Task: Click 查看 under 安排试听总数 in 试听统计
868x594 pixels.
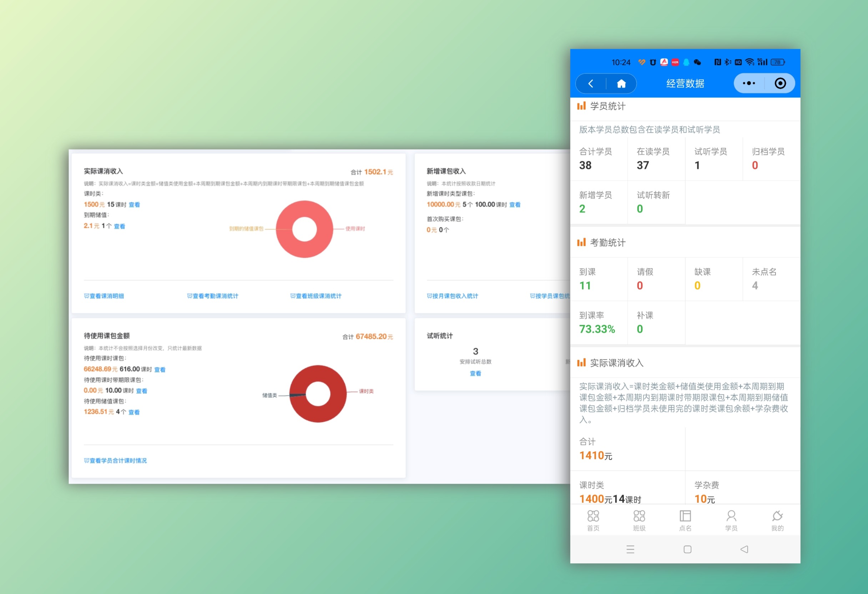Action: coord(475,373)
